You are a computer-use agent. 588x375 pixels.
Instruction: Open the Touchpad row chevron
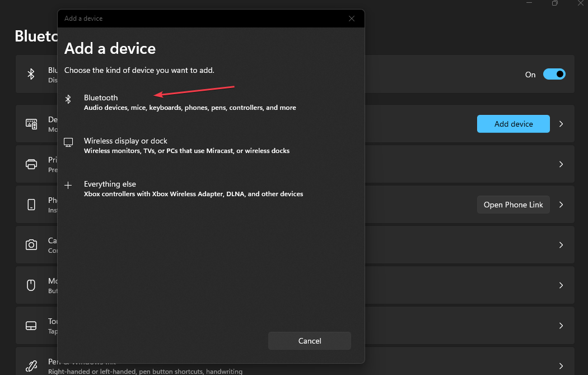tap(561, 326)
